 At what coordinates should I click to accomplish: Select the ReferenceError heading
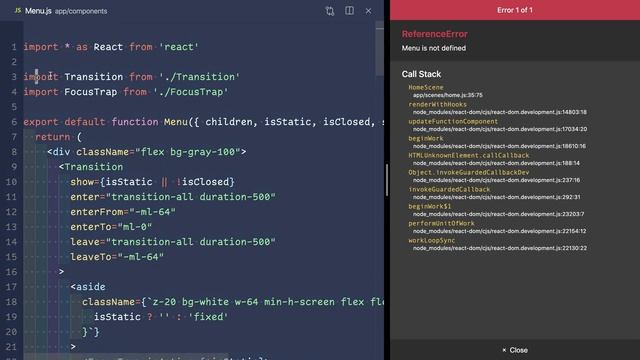pyautogui.click(x=435, y=34)
